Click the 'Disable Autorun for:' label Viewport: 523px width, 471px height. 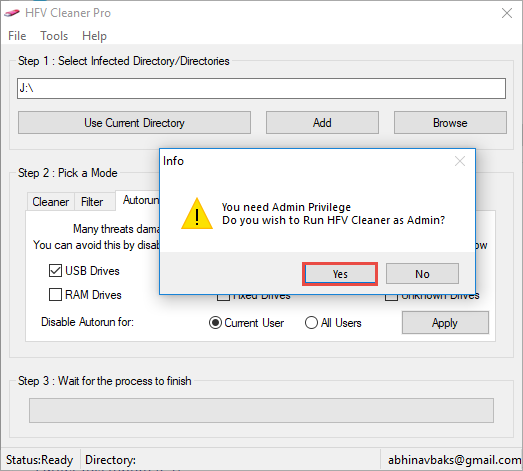87,322
